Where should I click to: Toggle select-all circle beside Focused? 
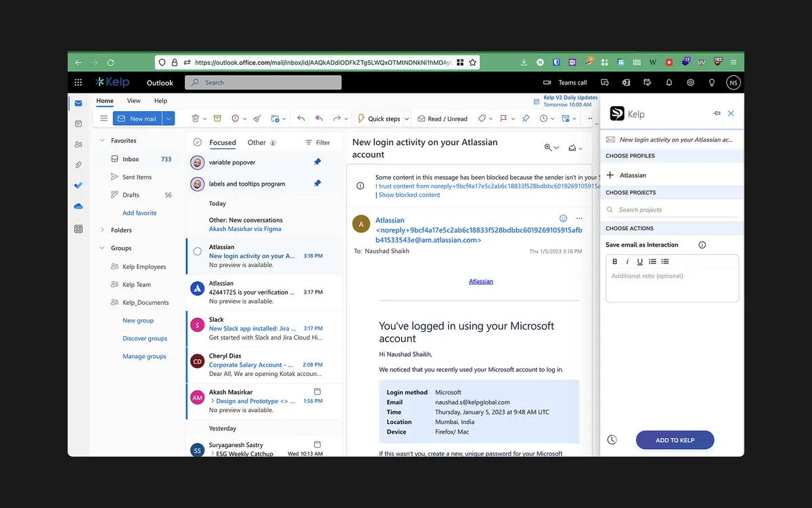click(198, 142)
